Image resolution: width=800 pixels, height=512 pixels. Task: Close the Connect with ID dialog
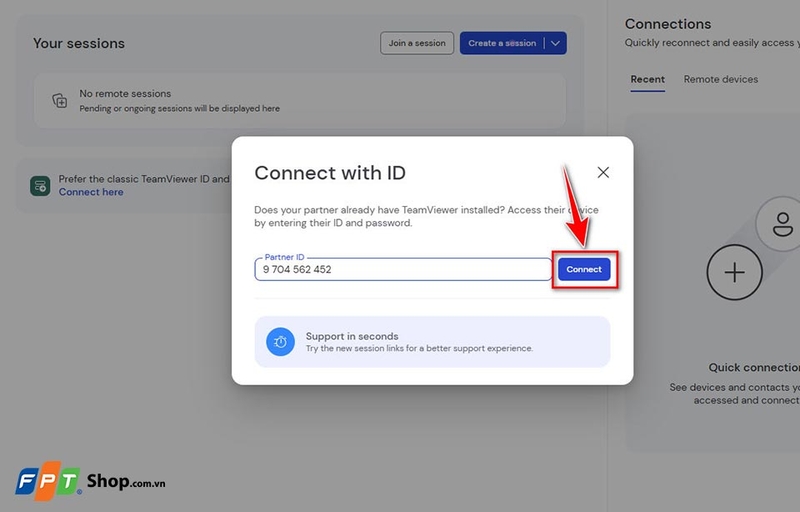click(x=603, y=172)
